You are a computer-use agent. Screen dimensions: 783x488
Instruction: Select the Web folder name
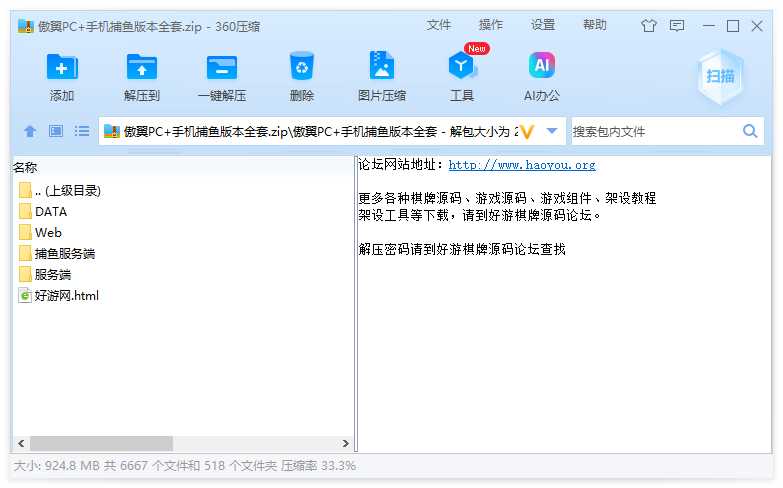click(48, 233)
